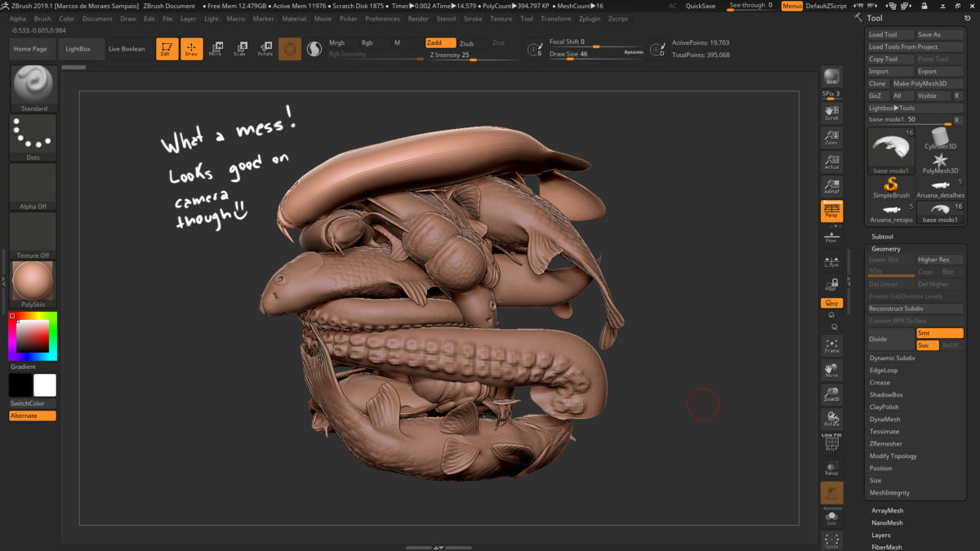Select the Rotate gizmo icon
This screenshot has width=980, height=551.
tap(265, 49)
